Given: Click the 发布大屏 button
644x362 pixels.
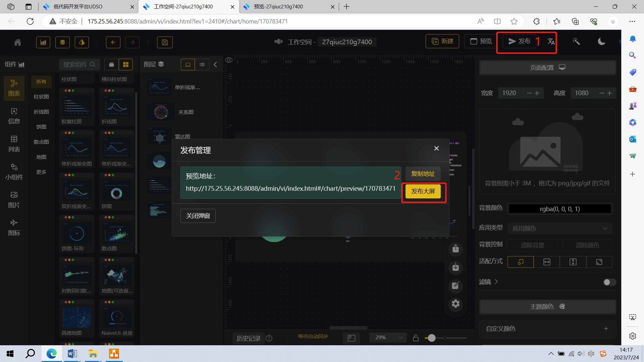Looking at the screenshot, I should click(x=423, y=191).
